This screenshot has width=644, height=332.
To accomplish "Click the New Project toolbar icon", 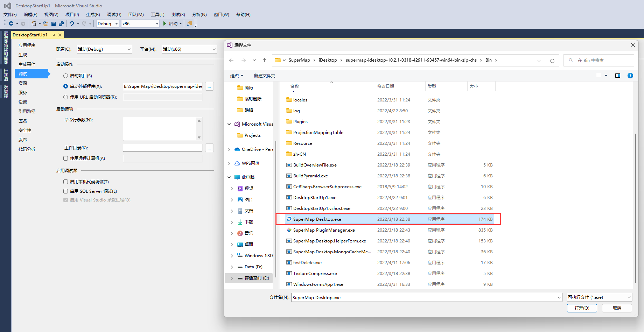I will pyautogui.click(x=34, y=24).
